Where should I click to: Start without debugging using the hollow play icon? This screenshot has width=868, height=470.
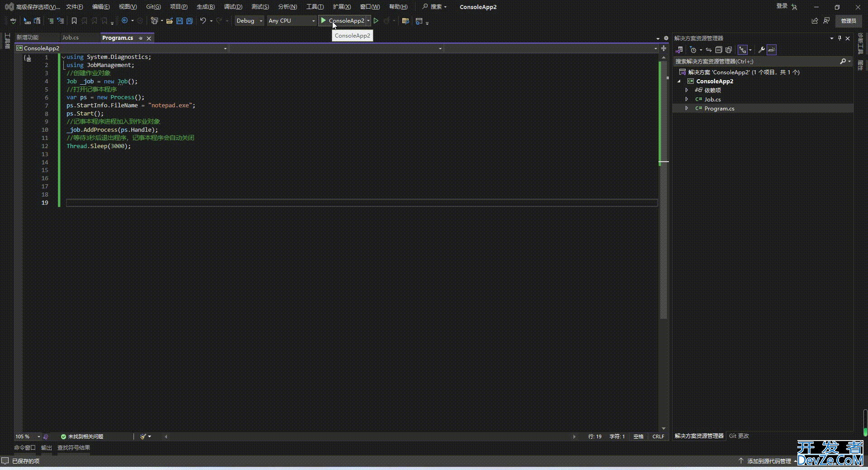pos(376,20)
